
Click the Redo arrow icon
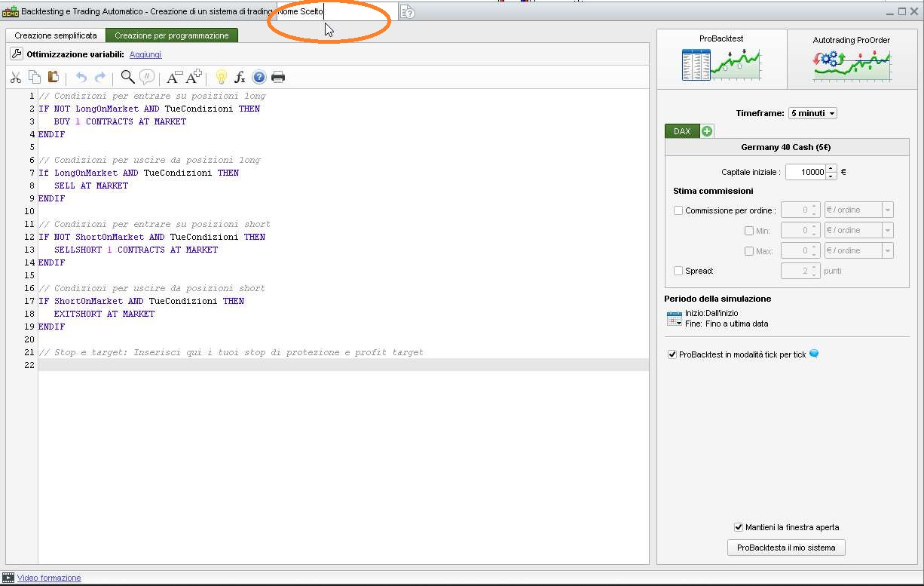(x=100, y=77)
